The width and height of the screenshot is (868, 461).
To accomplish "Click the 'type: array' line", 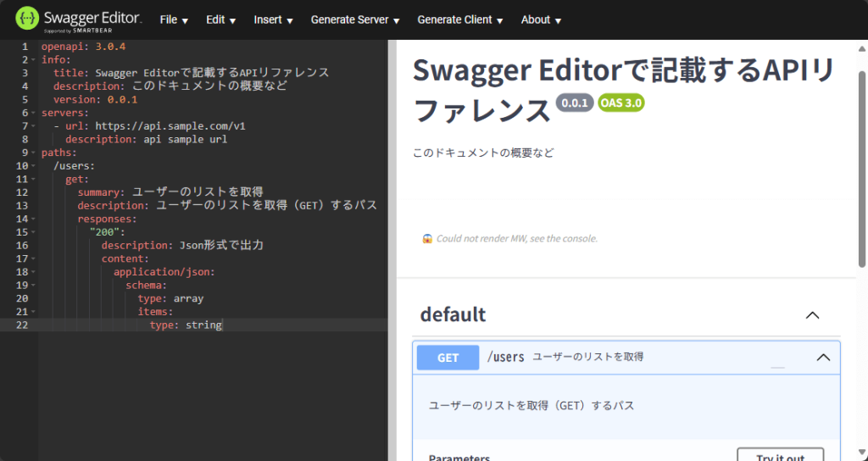I will click(170, 299).
